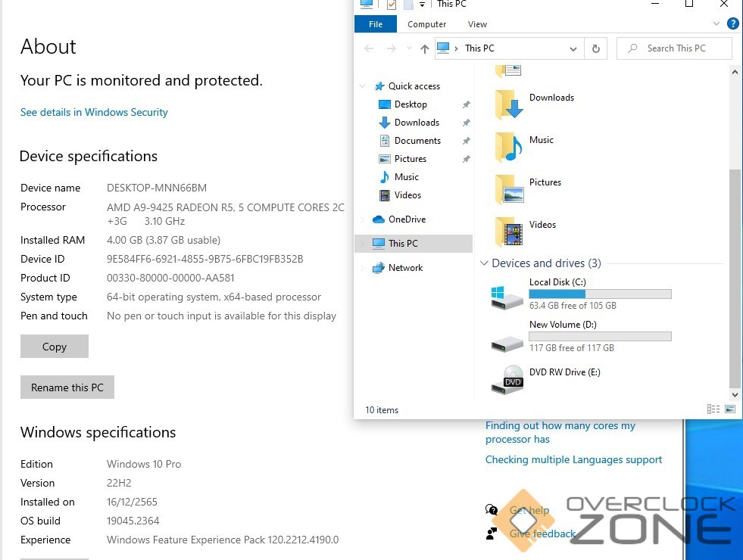
Task: Click the device name DESKTOP-MNN66BM
Action: point(157,188)
